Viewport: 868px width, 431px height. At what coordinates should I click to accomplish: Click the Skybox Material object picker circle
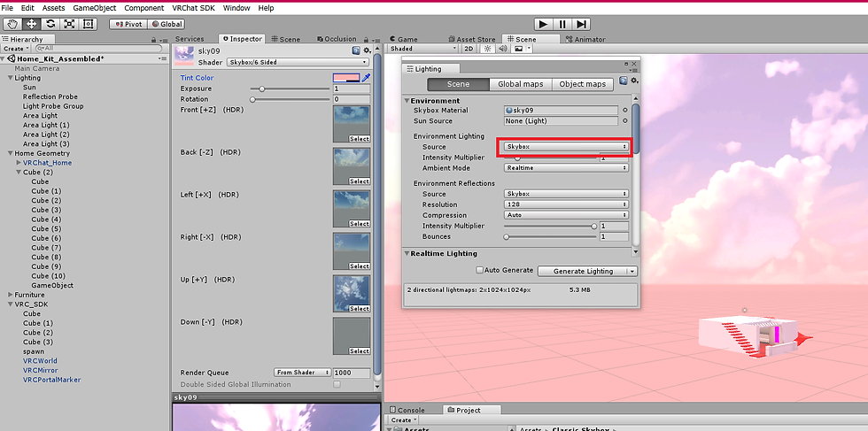pos(625,110)
